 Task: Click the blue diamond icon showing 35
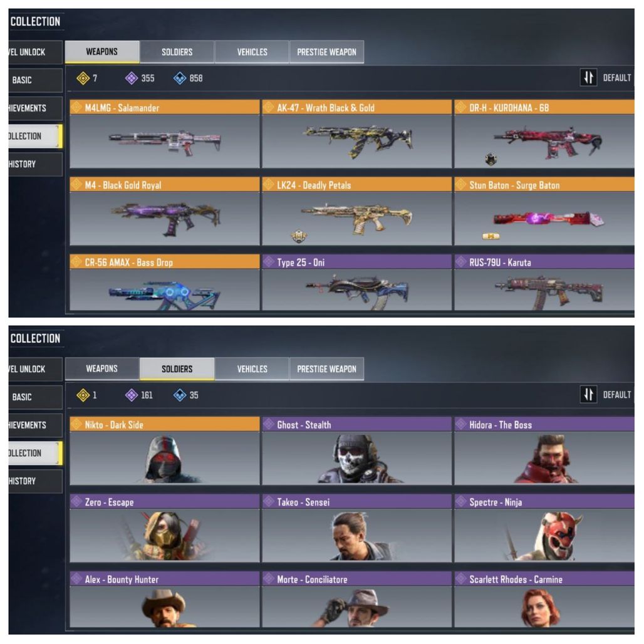[x=180, y=395]
